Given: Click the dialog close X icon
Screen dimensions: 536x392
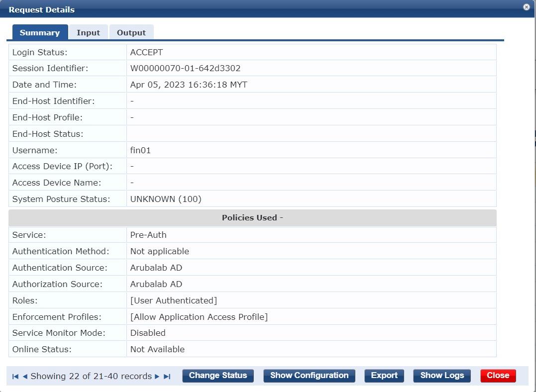Looking at the screenshot, I should click(x=526, y=7).
